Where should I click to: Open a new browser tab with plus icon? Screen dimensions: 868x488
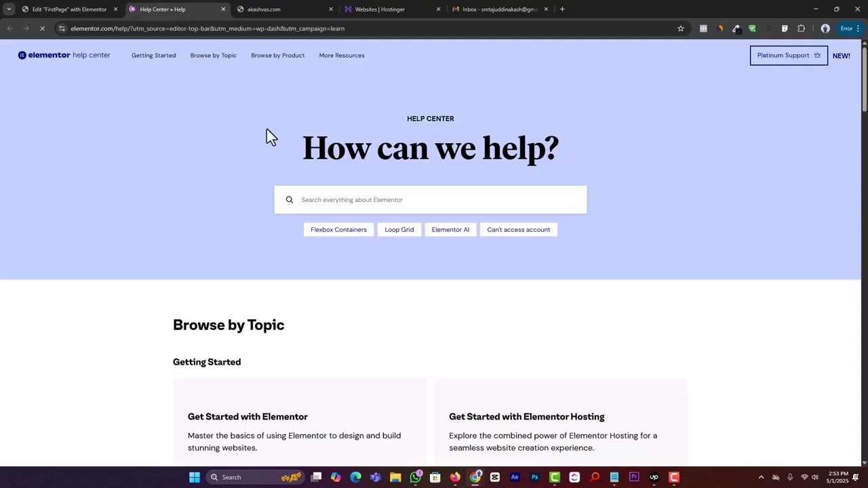(562, 9)
